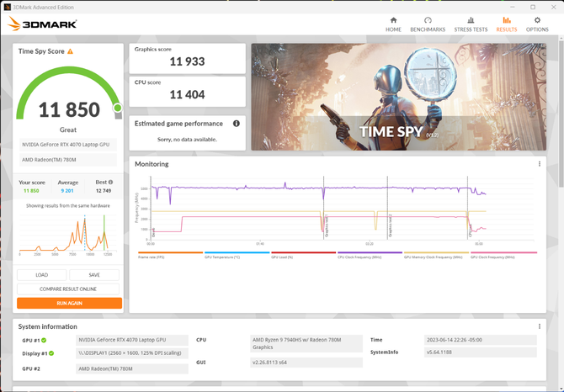Click the AMD Radeon(TM) 780M field under score
This screenshot has height=392, width=564.
click(x=68, y=160)
